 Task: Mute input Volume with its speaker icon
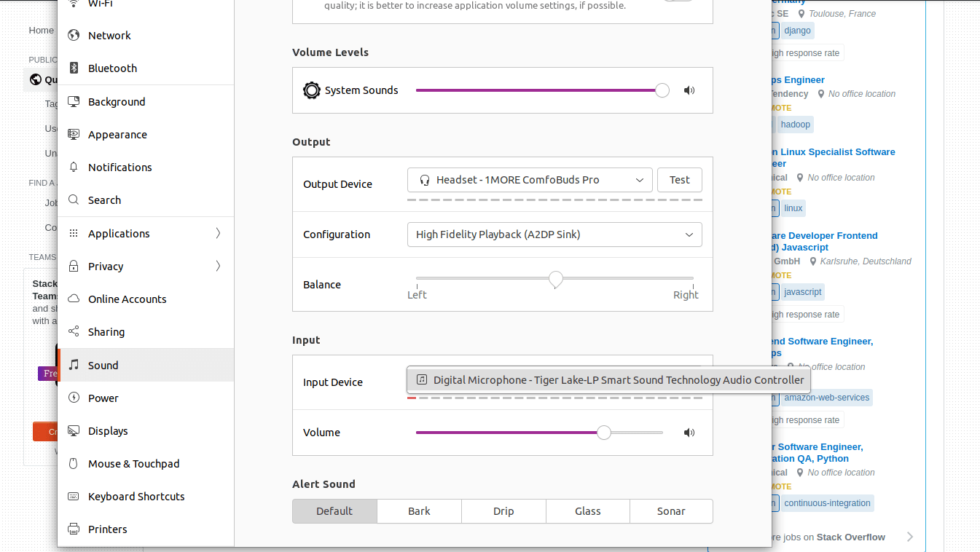pos(689,432)
